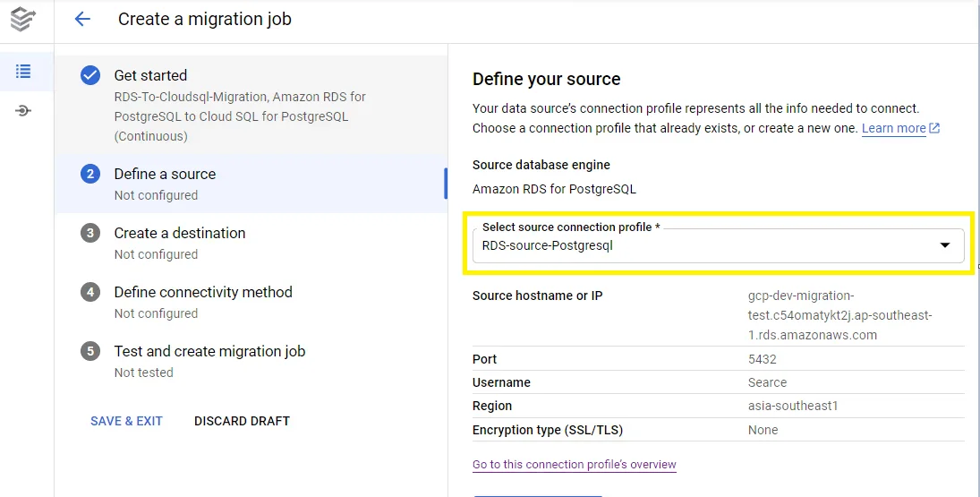Screen dimensions: 980x497
Task: Jump to Test and create migration job
Action: pyautogui.click(x=209, y=352)
